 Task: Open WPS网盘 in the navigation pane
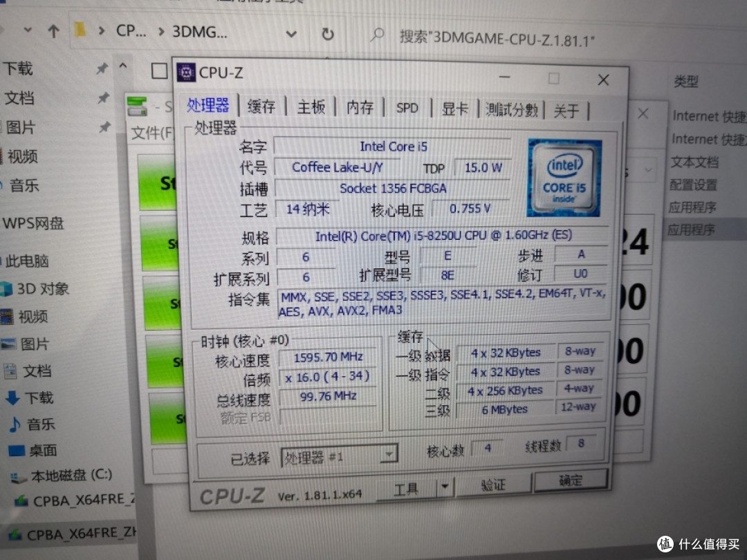[33, 223]
